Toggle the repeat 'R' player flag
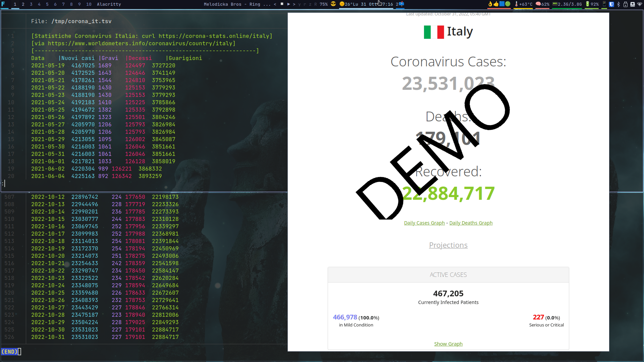The width and height of the screenshot is (644, 362). coord(316,4)
